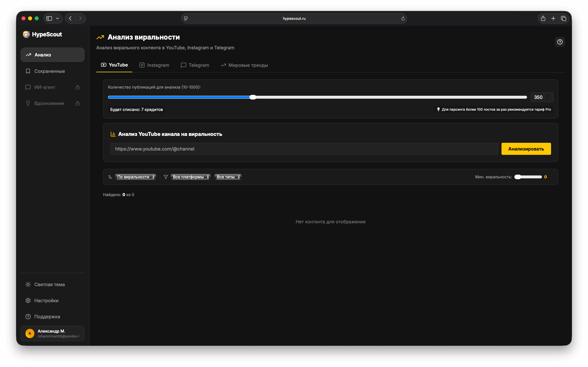Screen dimensions: 588x367
Task: Switch to the Instagram tab
Action: pyautogui.click(x=154, y=65)
